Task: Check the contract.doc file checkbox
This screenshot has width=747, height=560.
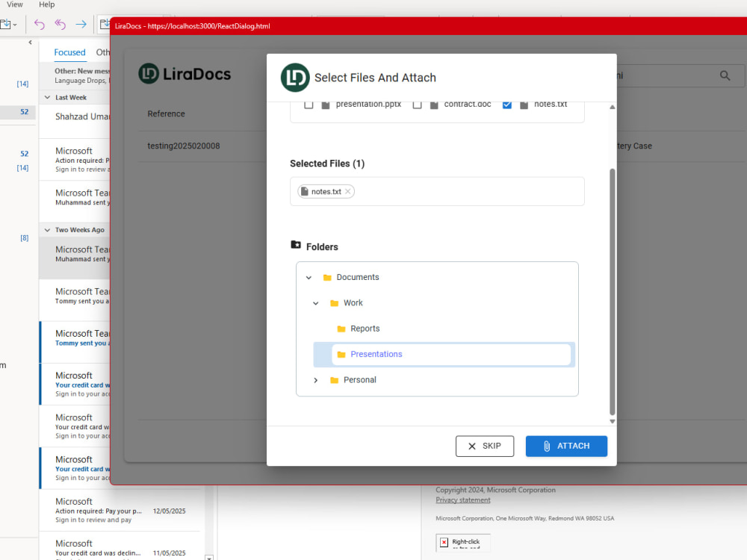Action: pos(418,105)
